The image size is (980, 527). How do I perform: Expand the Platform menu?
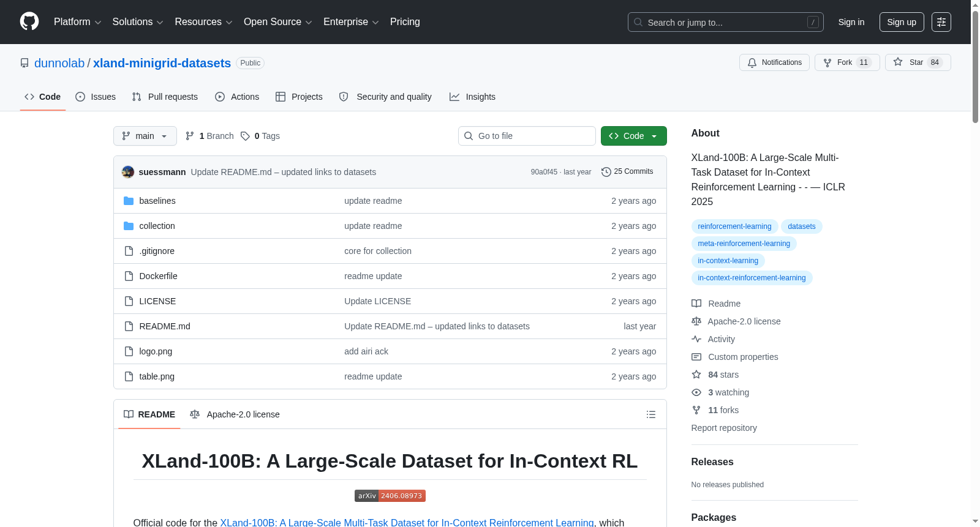point(77,22)
